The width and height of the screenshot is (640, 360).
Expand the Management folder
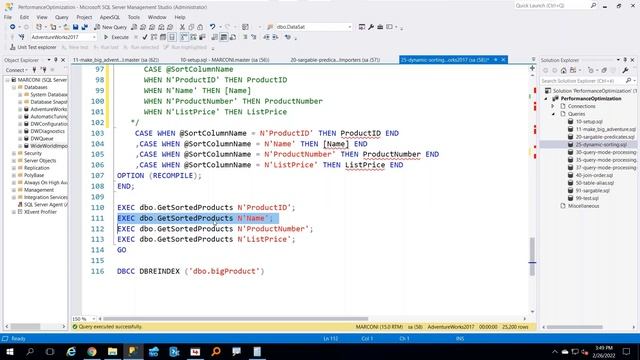pyautogui.click(x=14, y=190)
